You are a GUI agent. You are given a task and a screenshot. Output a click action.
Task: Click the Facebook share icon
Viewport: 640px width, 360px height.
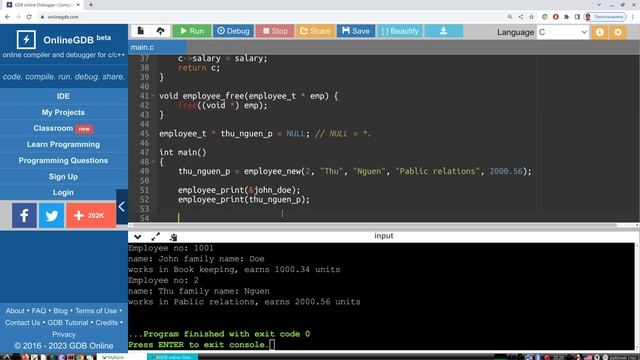(24, 215)
